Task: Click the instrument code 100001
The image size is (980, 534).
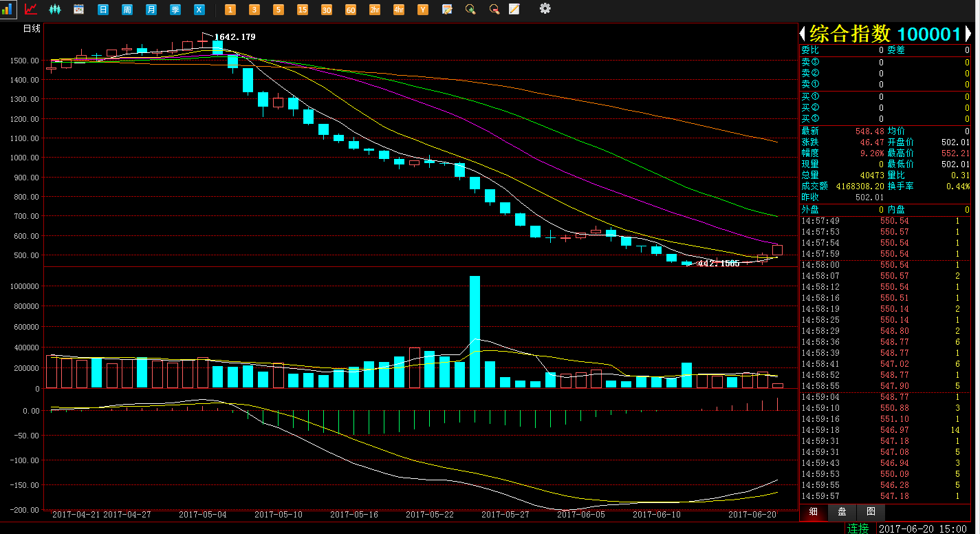Action: click(x=929, y=34)
